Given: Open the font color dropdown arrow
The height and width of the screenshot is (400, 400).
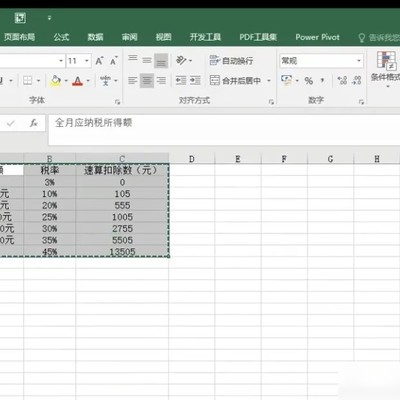Looking at the screenshot, I should 88,81.
